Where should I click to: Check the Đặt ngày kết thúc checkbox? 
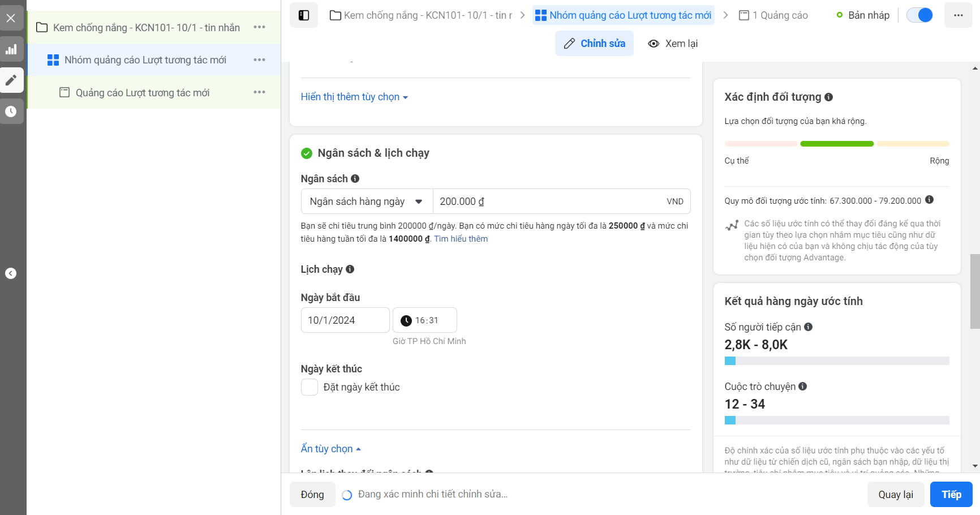(310, 387)
